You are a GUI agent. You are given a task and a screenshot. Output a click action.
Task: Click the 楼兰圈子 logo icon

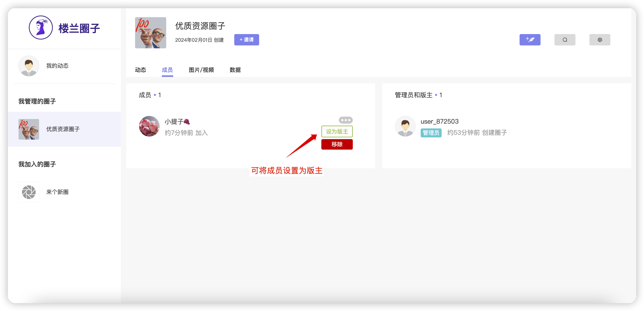tap(41, 28)
